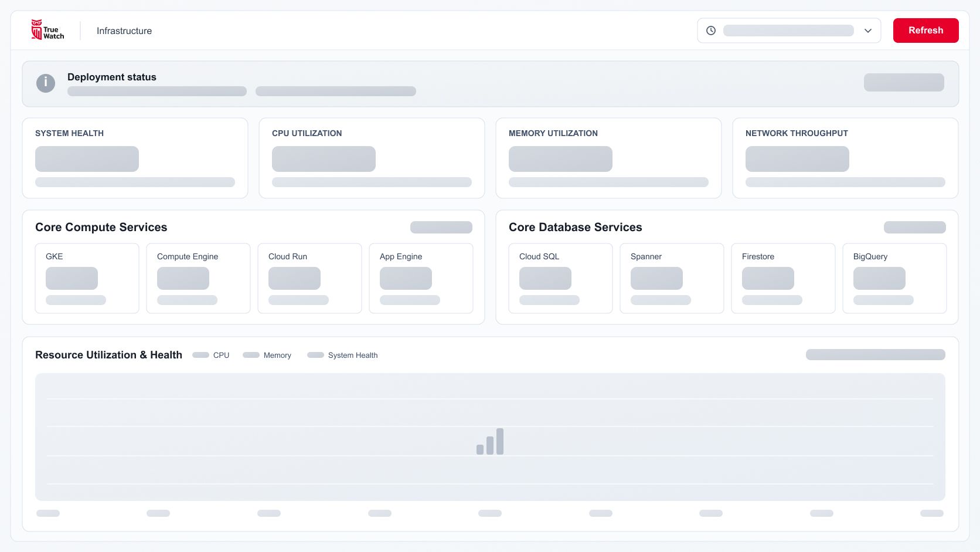The width and height of the screenshot is (980, 552).
Task: Open the Memory Utilization card
Action: 608,158
